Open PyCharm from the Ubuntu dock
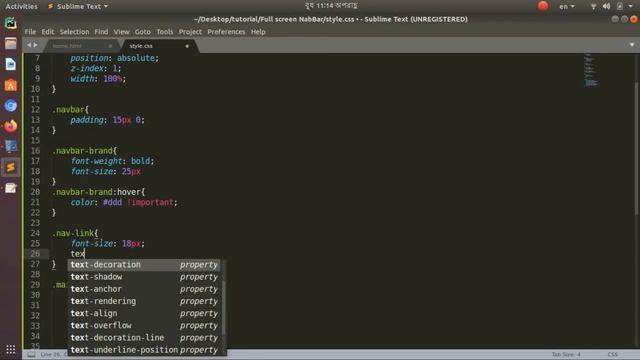 coord(11,23)
